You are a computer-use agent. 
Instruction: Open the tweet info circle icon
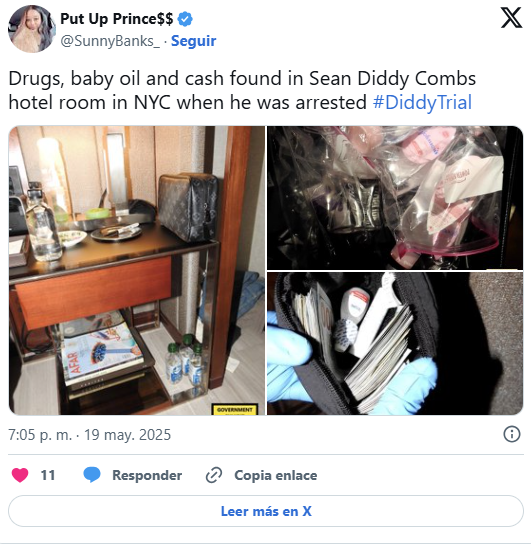(x=512, y=434)
